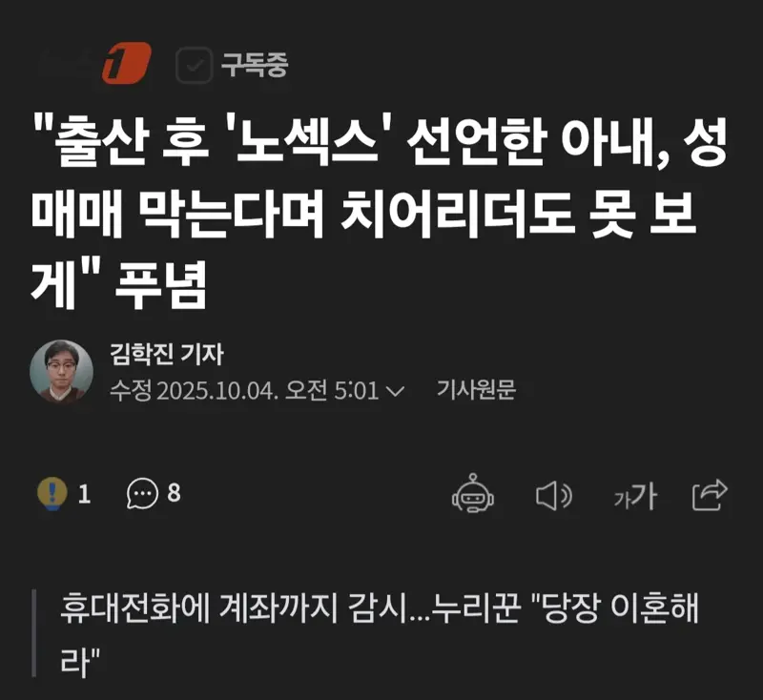Image resolution: width=763 pixels, height=700 pixels.
Task: Share the article via share icon
Action: (710, 495)
